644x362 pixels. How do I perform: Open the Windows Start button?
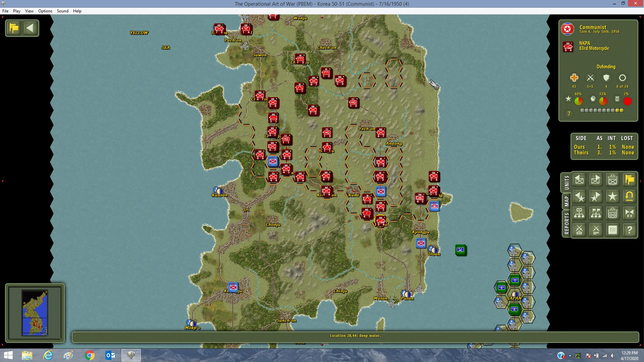pyautogui.click(x=8, y=355)
